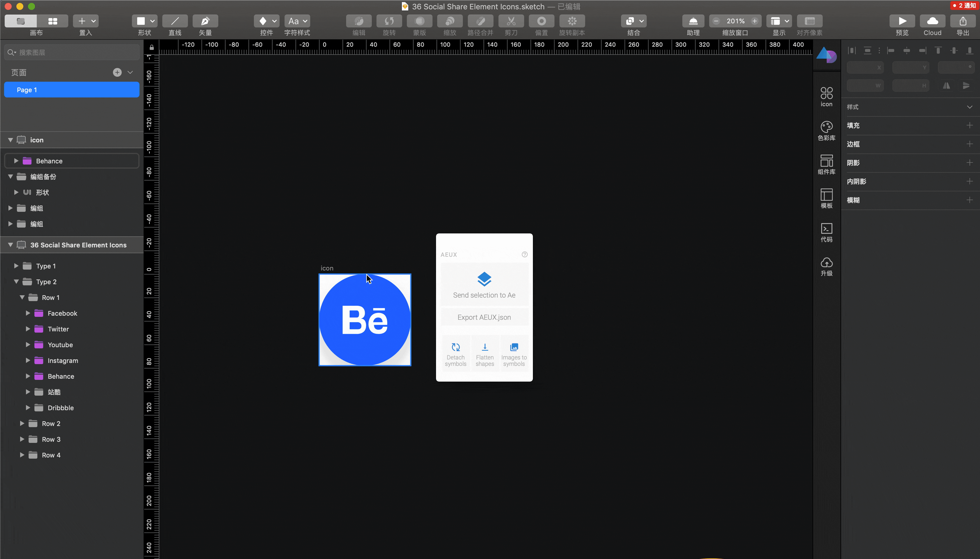Zoom in with the plus button

pyautogui.click(x=755, y=21)
